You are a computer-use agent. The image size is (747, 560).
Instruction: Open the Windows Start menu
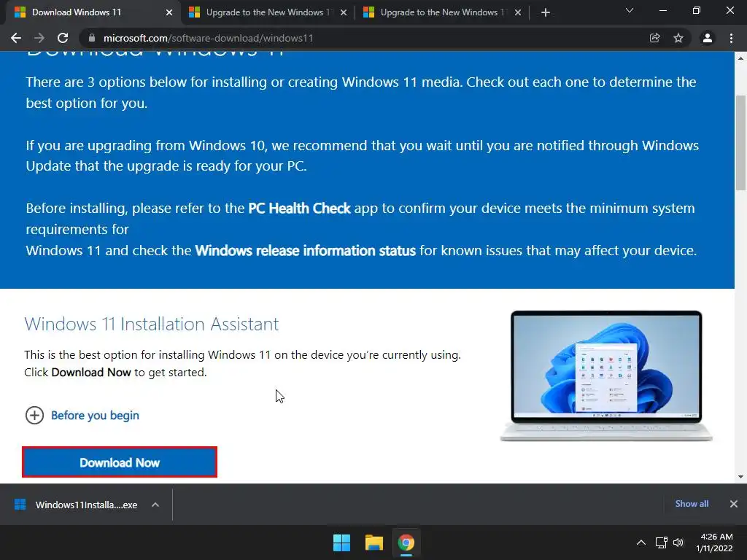[341, 542]
